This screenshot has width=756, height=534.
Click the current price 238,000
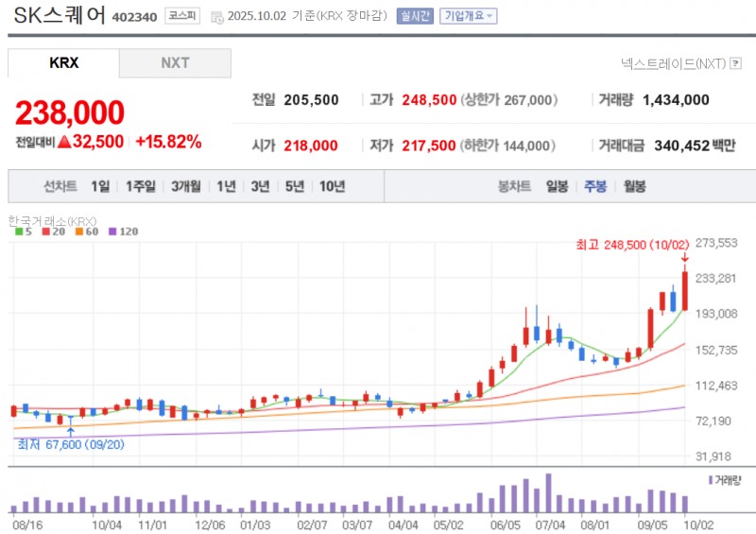70,112
